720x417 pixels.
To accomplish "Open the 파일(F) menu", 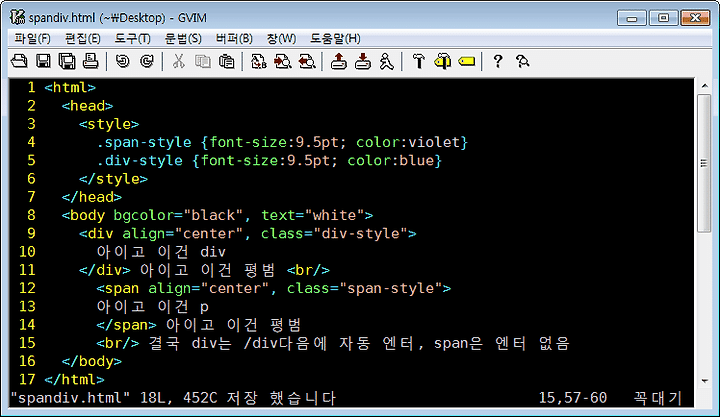I will [32, 39].
